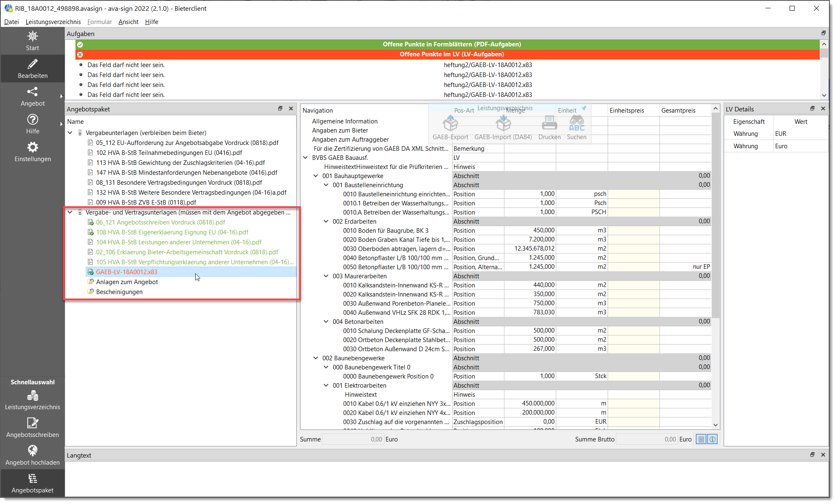Open the Hilfe menu in menu bar

point(152,22)
